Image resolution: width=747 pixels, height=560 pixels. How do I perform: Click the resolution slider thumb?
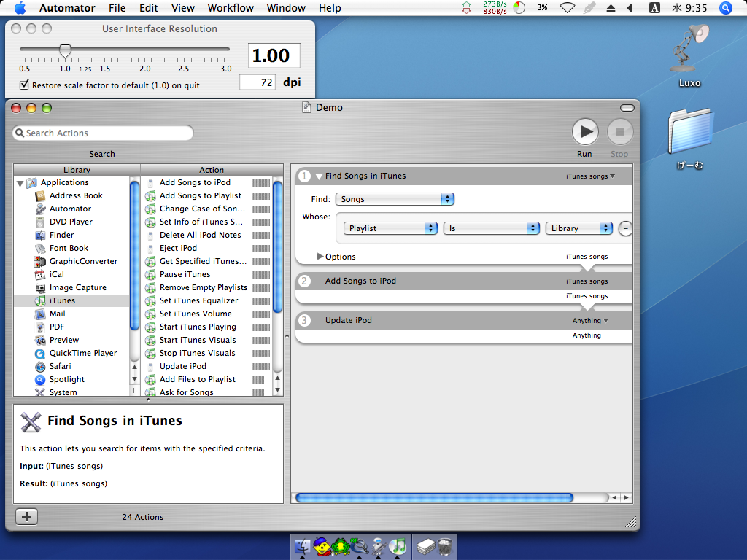coord(65,51)
